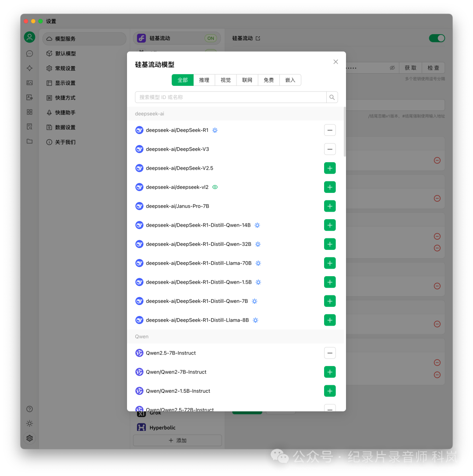This screenshot has width=473, height=476.
Task: Add the deepseek-ai/DeepSeek-V2.5 model
Action: click(x=330, y=168)
